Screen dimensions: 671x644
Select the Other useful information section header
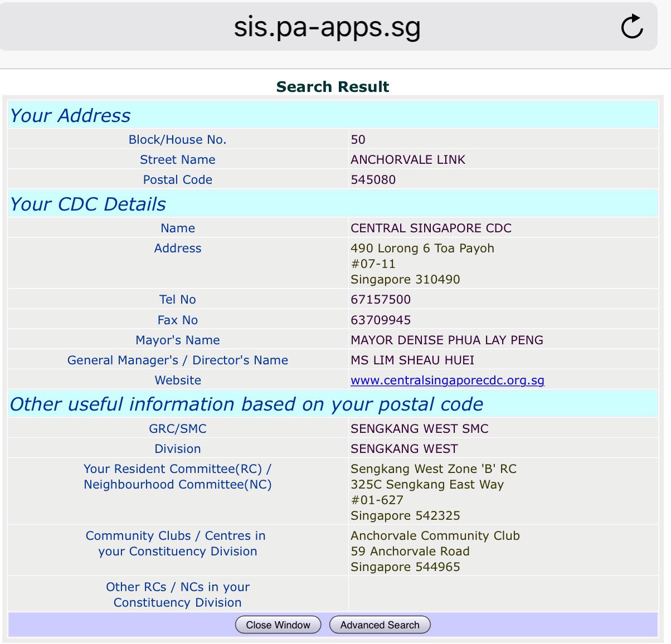(x=246, y=404)
